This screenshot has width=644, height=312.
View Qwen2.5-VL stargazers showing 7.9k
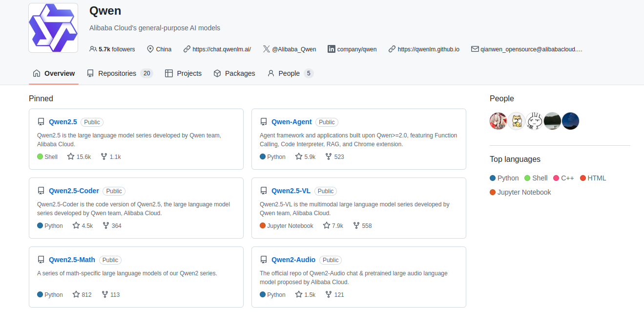[x=333, y=226]
